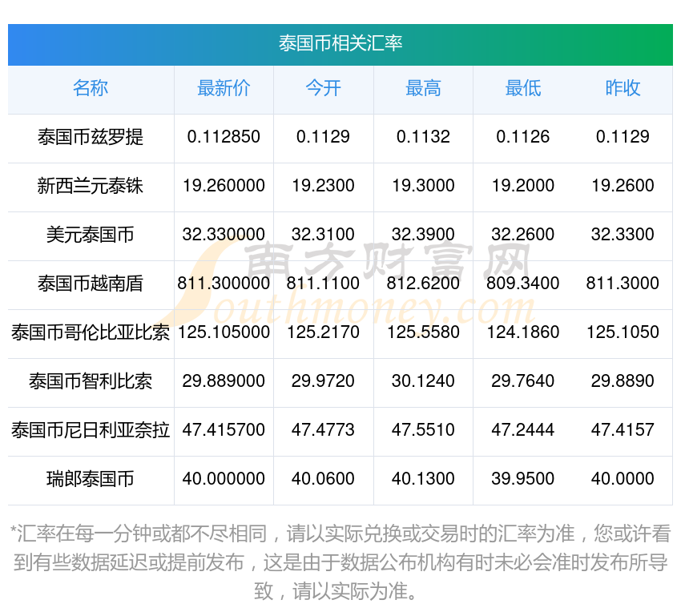Viewport: 681px width, 616px height.
Task: Click the 最高 column header
Action: [423, 88]
